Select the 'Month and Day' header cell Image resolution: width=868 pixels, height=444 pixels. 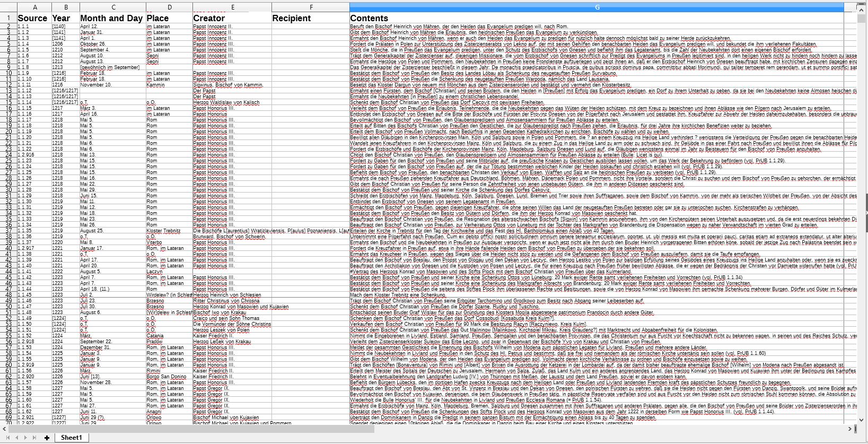[x=113, y=18]
